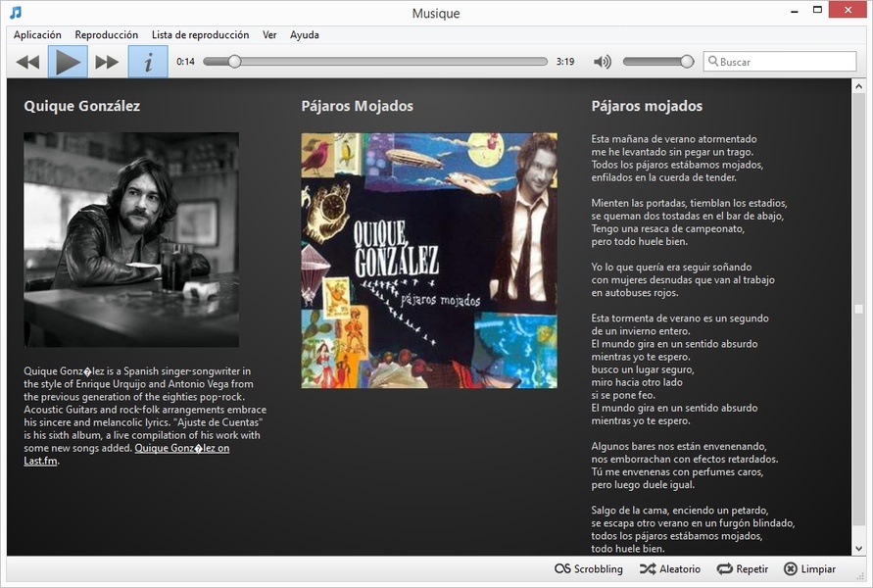Click the Pájaros mojados lyrics heading
873x588 pixels.
pyautogui.click(x=647, y=106)
